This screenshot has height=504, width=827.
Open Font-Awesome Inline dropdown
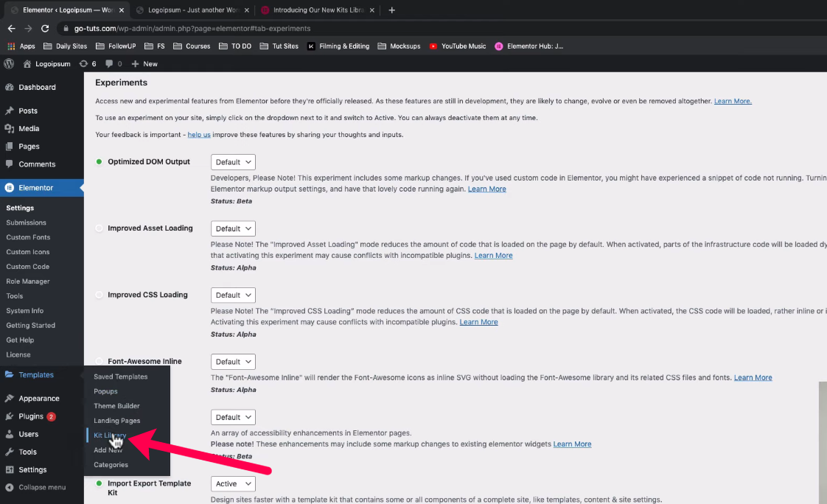233,362
